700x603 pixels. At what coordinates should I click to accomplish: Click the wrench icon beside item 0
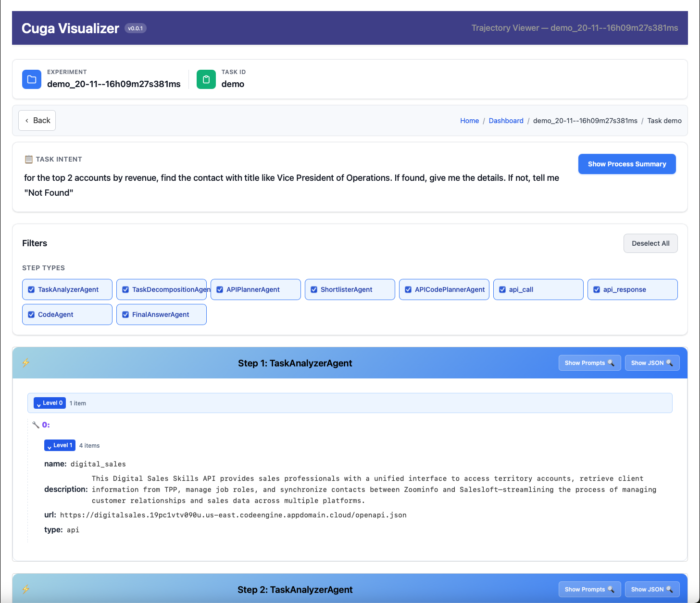pyautogui.click(x=36, y=425)
